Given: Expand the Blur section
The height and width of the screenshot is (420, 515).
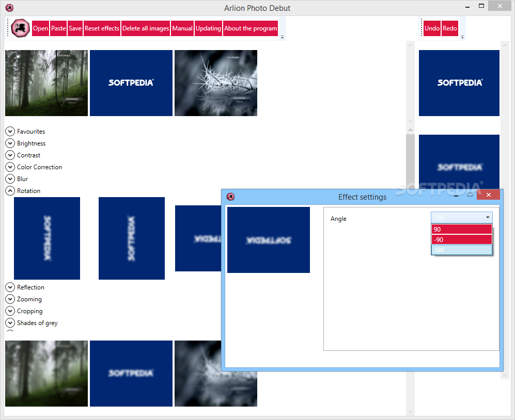Looking at the screenshot, I should 10,179.
